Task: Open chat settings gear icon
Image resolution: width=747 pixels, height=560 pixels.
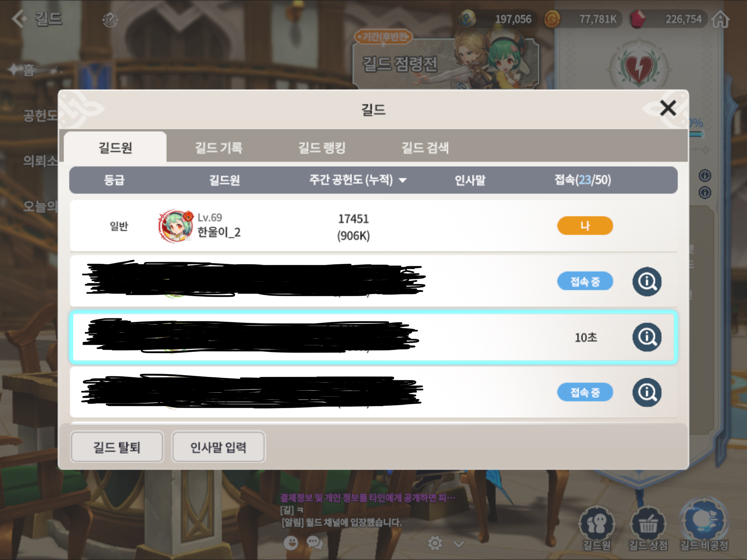Action: point(435,543)
